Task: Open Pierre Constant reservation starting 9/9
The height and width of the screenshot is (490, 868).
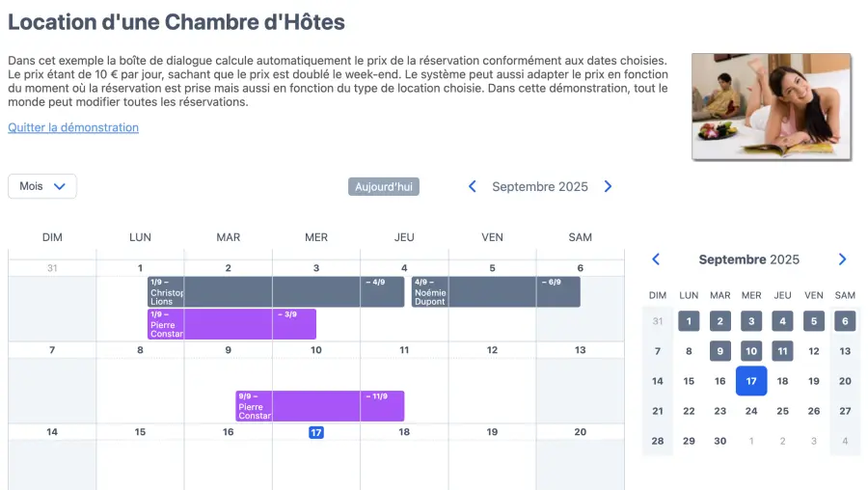Action: (319, 406)
